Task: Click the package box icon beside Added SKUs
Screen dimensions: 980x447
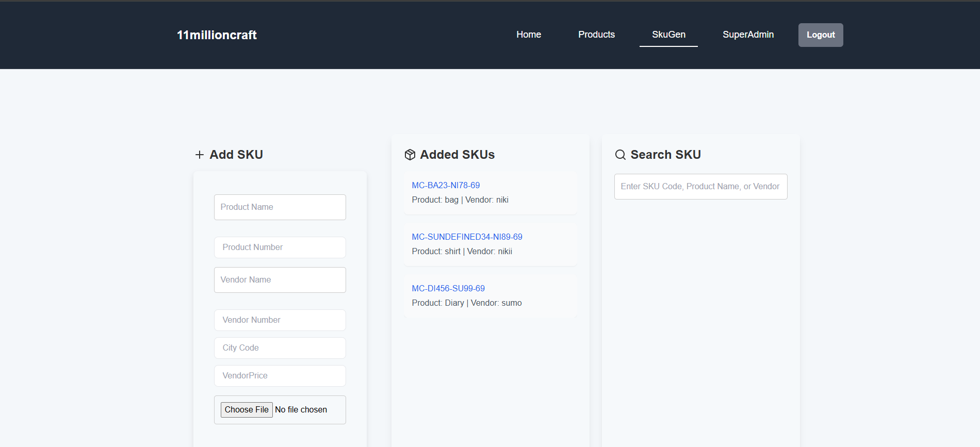Action: point(410,155)
